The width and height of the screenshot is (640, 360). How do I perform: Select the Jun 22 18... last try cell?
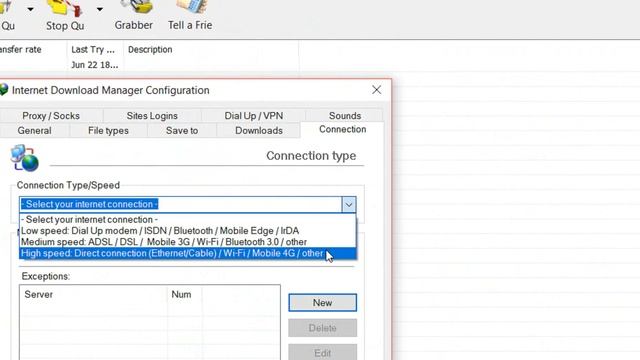tap(95, 65)
